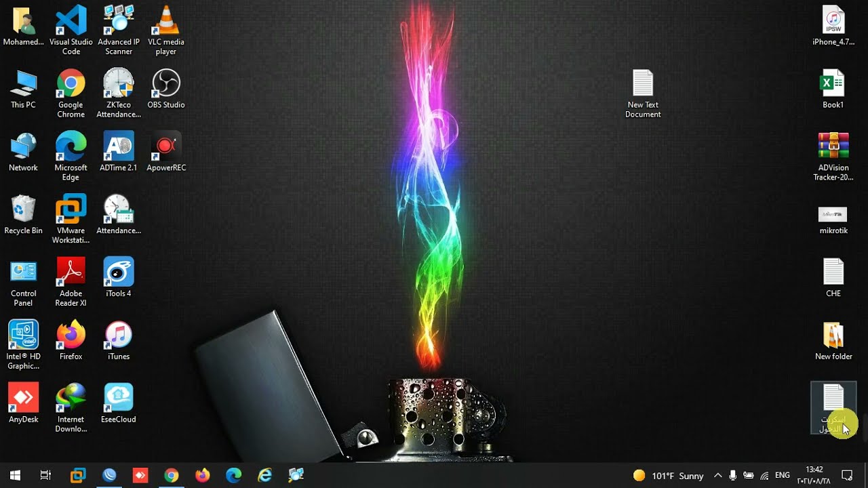This screenshot has width=868, height=488.
Task: Select the ZKTeco Attendance desktop shortcut
Action: tap(119, 94)
